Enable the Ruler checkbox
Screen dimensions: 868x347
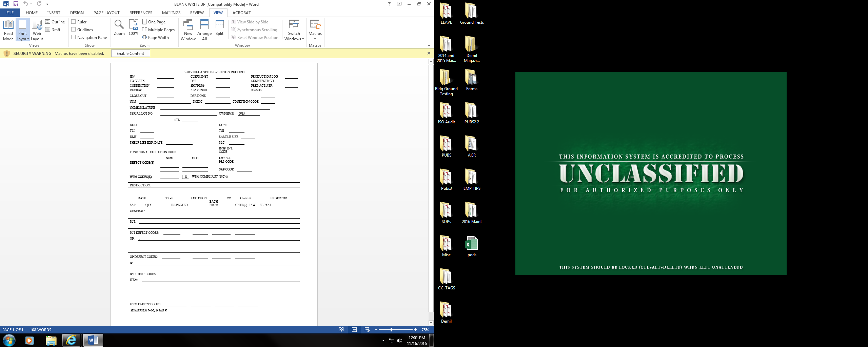click(x=74, y=22)
